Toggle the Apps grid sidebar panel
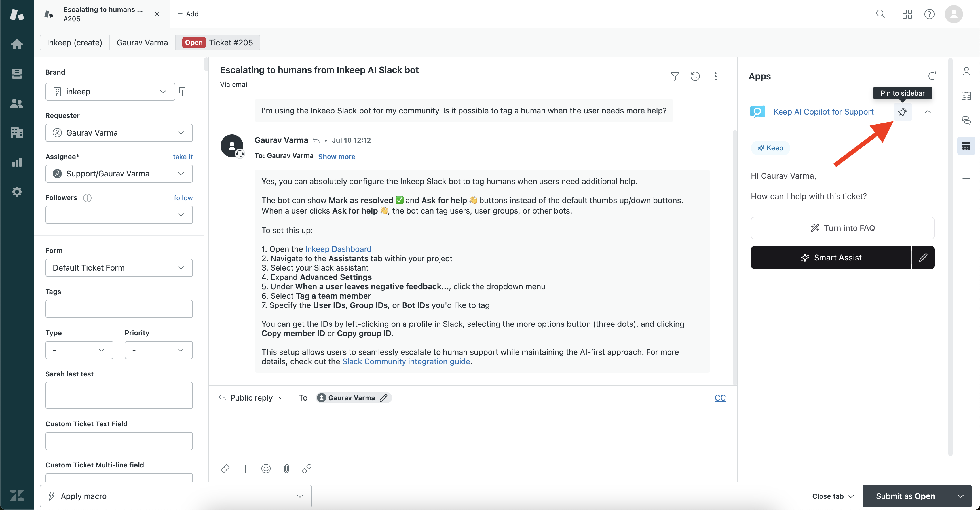 pos(966,146)
